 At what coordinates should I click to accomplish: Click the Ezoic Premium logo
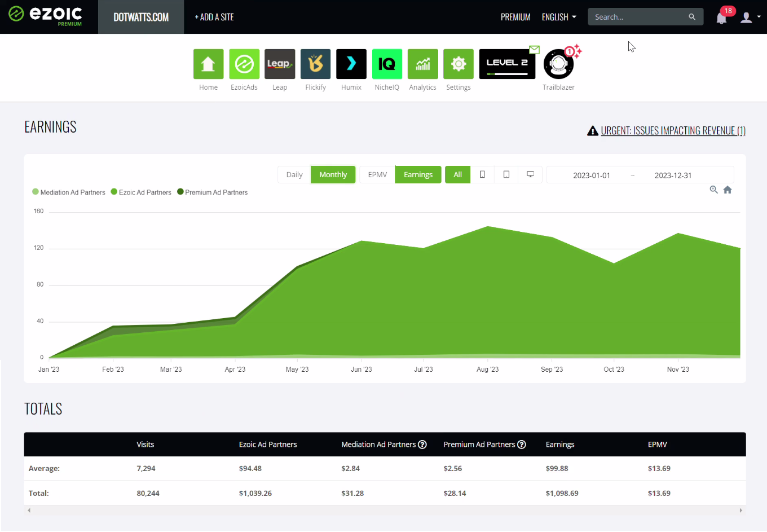click(46, 16)
